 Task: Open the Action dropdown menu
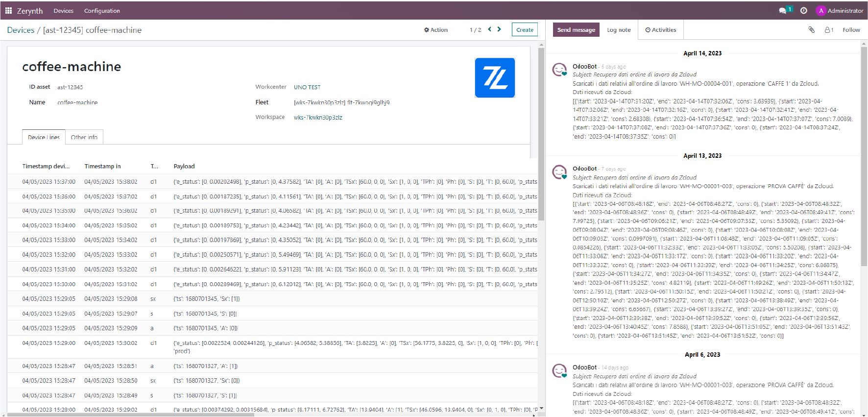436,30
